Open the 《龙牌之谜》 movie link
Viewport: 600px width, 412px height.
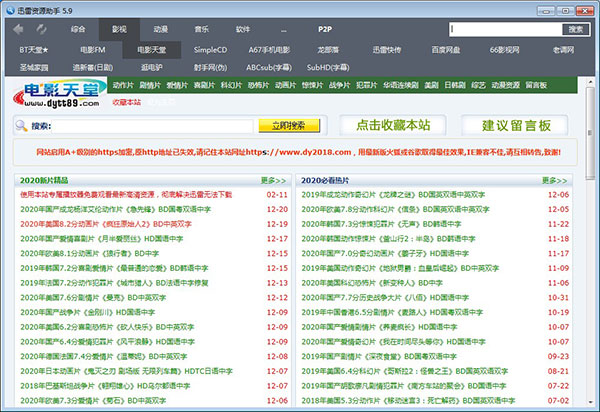tap(393, 195)
